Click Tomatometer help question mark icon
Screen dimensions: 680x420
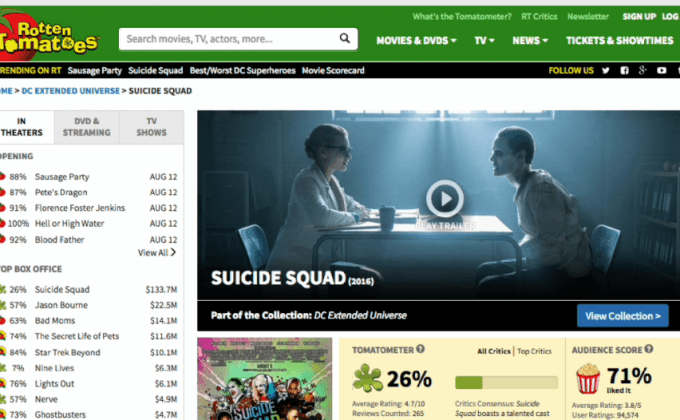tap(421, 350)
